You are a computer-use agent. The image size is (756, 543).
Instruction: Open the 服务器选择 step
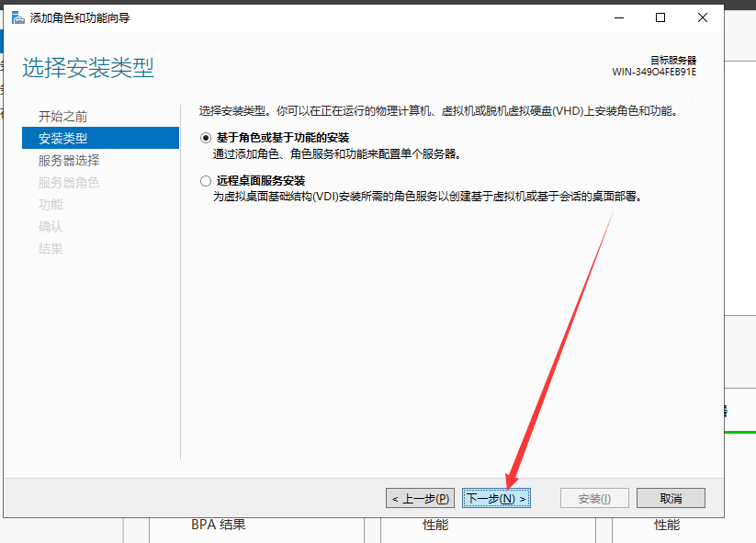(68, 161)
